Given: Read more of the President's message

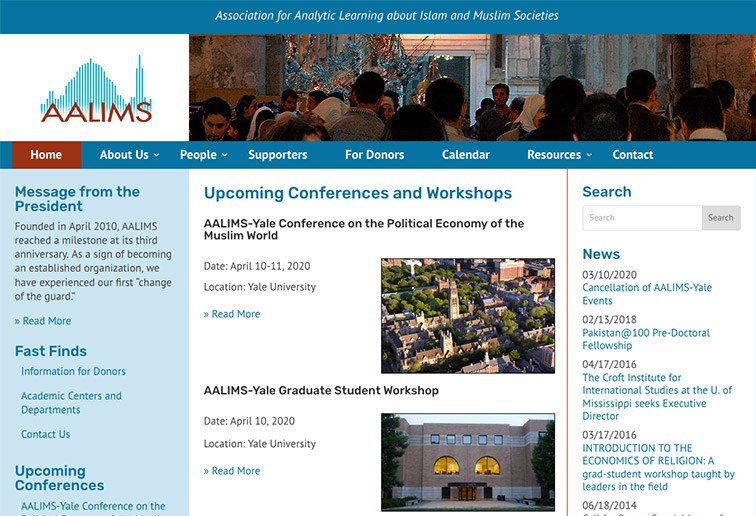Looking at the screenshot, I should (x=43, y=321).
